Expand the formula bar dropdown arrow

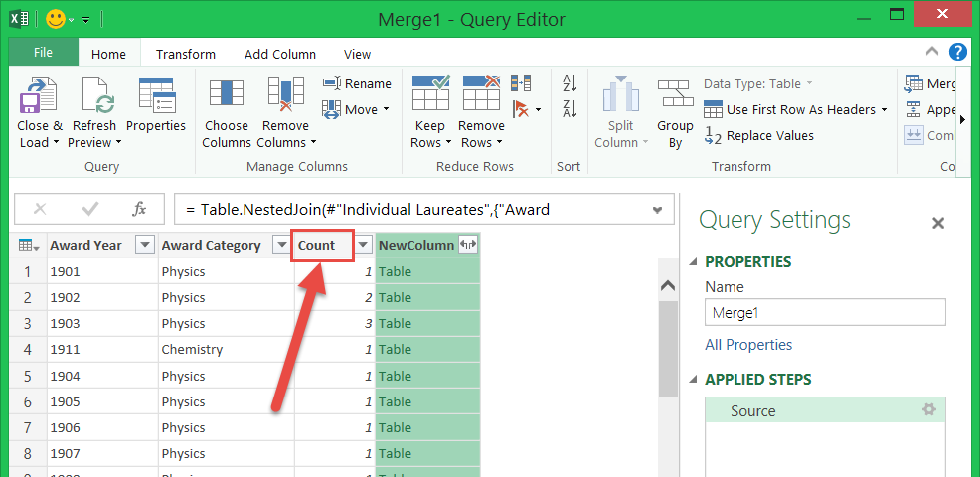pyautogui.click(x=657, y=210)
